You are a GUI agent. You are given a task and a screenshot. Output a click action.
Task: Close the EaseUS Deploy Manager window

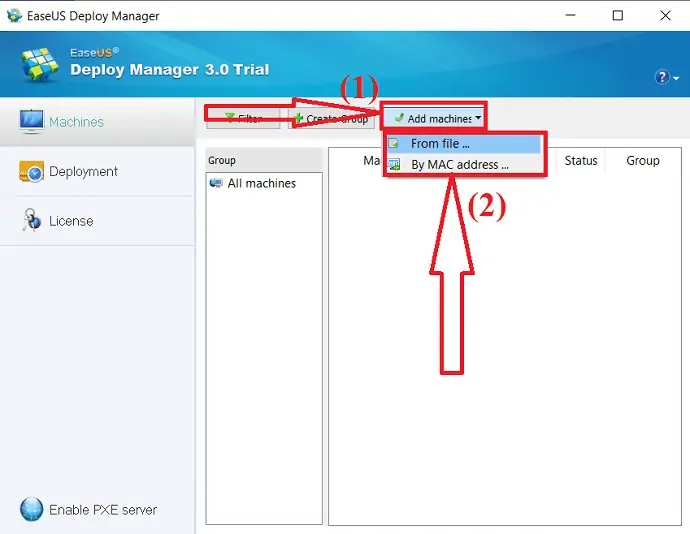[665, 15]
